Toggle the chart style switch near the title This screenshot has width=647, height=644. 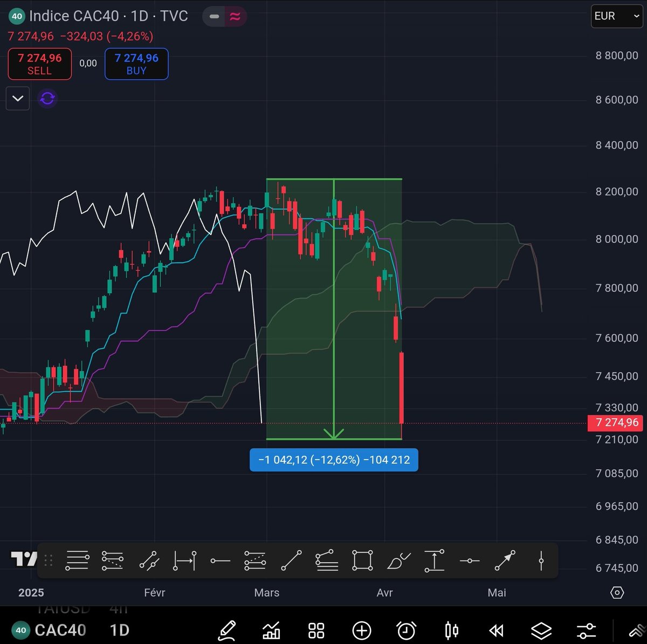[224, 16]
